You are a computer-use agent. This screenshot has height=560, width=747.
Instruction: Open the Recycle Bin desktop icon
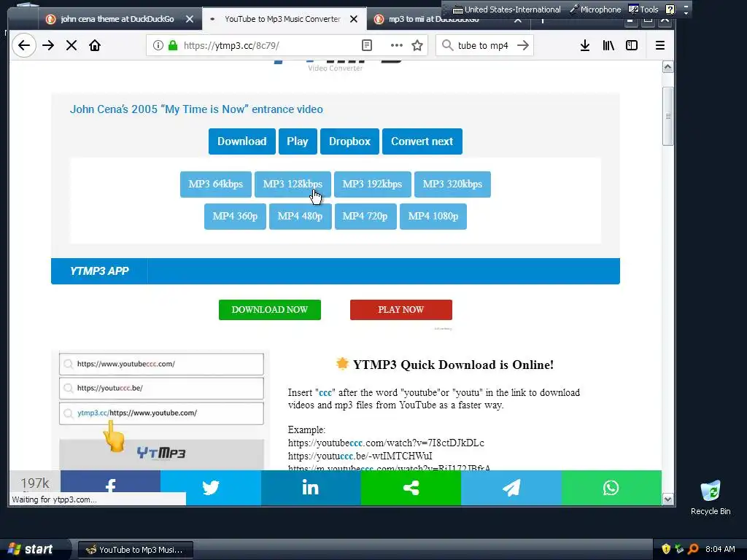pyautogui.click(x=711, y=497)
